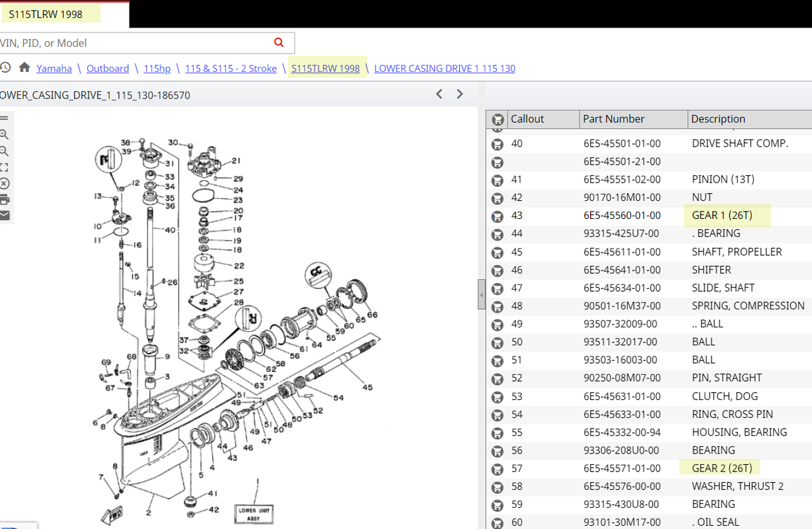
Task: Click the cart icon in table header
Action: (x=497, y=120)
